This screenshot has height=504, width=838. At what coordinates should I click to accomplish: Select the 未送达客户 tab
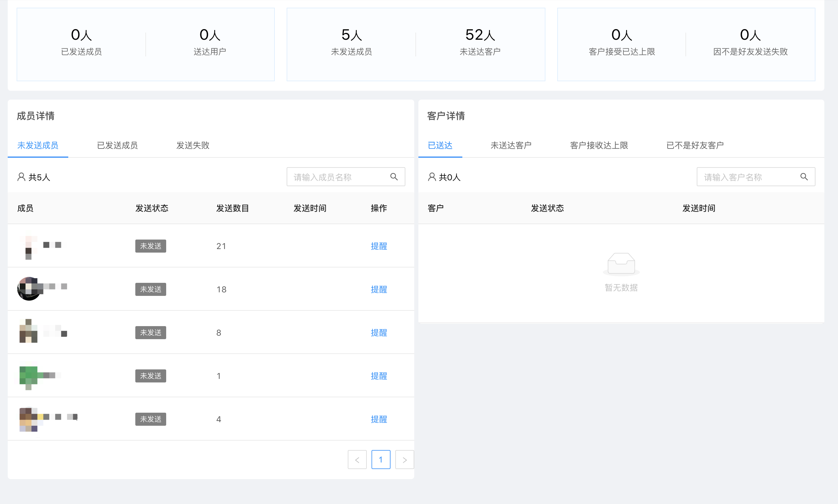511,145
